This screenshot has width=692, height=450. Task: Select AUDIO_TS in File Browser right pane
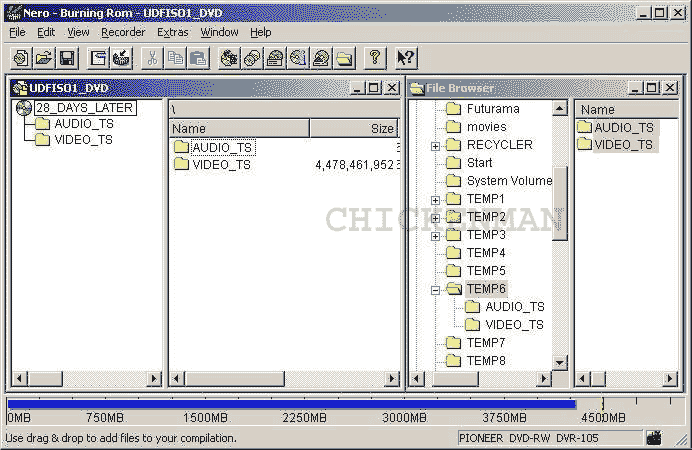coord(624,128)
